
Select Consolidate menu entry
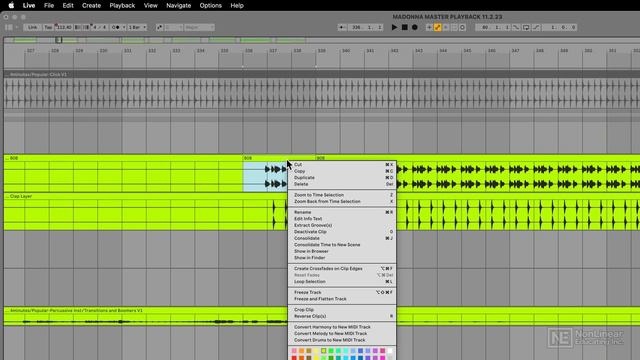click(x=342, y=238)
